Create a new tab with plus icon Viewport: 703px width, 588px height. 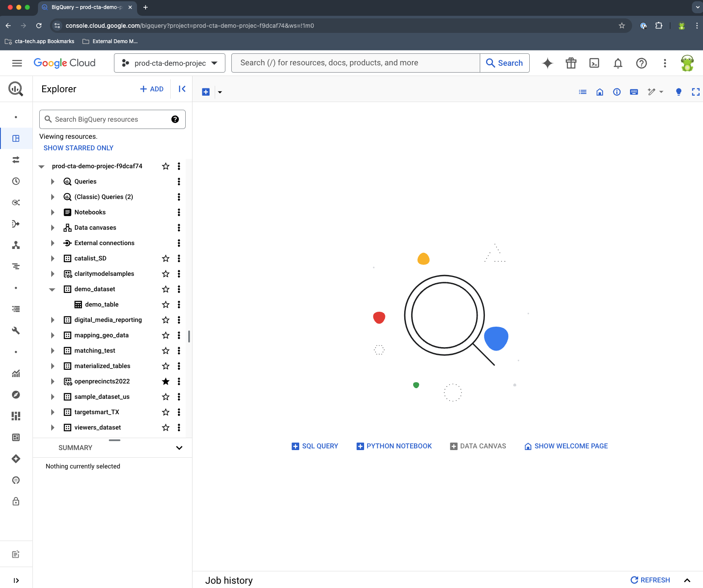click(206, 92)
